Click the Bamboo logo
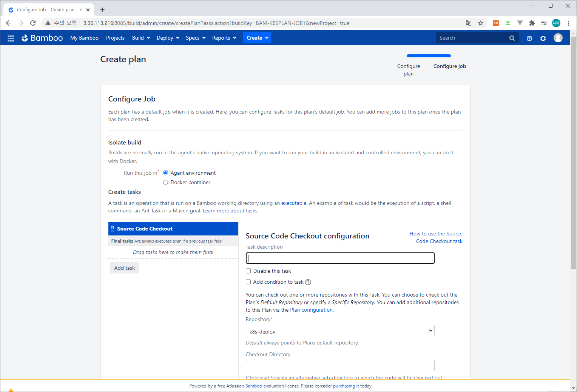 pyautogui.click(x=42, y=38)
